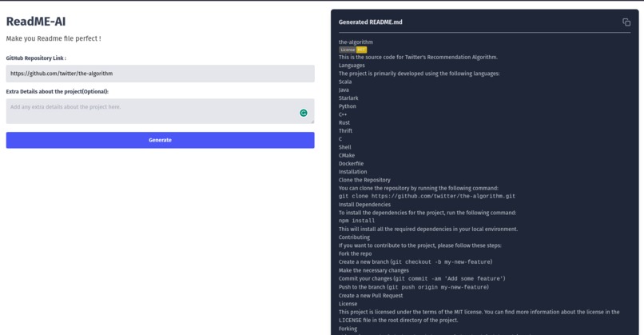Click the 'Python' language entry

click(x=348, y=106)
